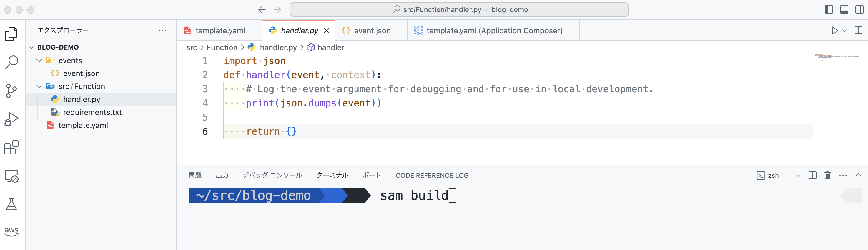The height and width of the screenshot is (250, 868).
Task: Kill terminal using the trash icon
Action: click(x=827, y=175)
